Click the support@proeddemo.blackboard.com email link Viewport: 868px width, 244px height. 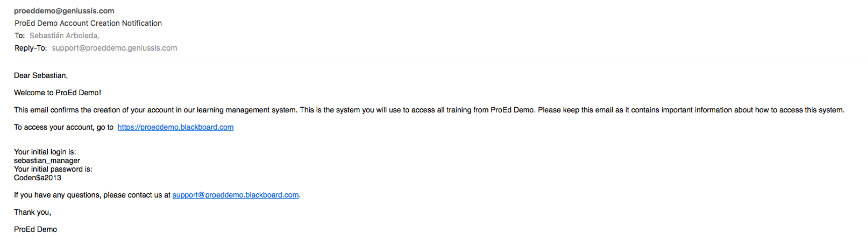point(235,195)
